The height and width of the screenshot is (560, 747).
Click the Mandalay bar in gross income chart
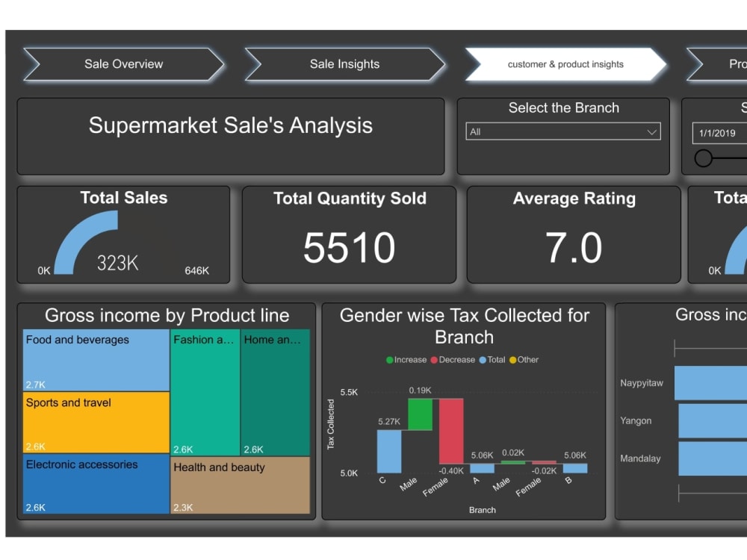click(x=713, y=458)
